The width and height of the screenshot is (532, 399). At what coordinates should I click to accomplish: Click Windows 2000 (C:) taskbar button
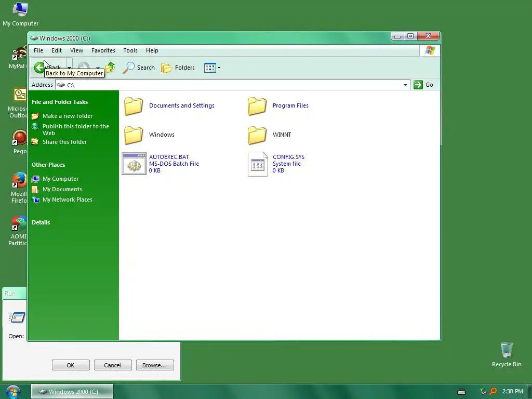(72, 392)
